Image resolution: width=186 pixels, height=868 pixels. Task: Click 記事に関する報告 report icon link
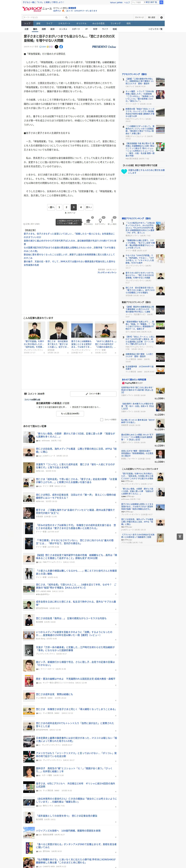[x=31, y=224]
